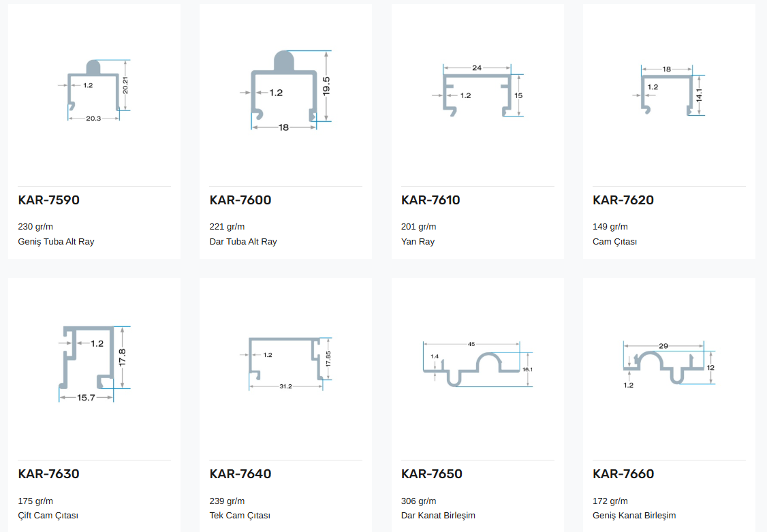The width and height of the screenshot is (767, 532).
Task: Select the Tek Cam Çıtası description text
Action: coord(240,516)
